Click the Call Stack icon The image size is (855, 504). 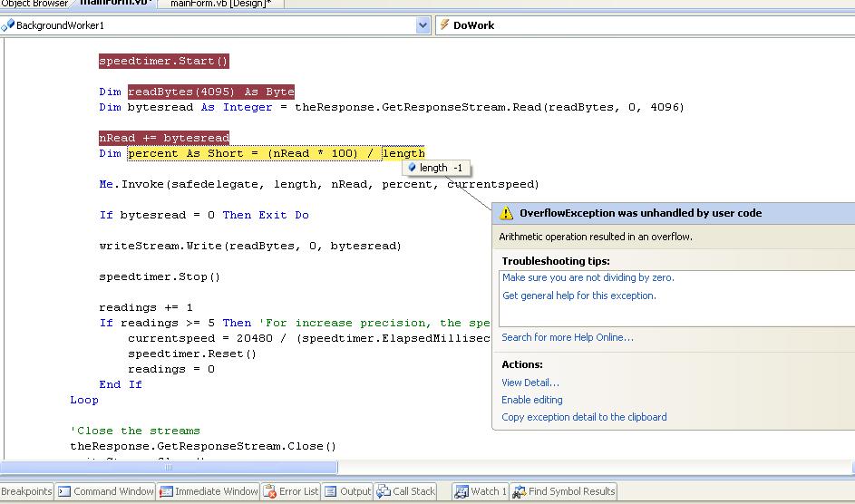tap(384, 491)
